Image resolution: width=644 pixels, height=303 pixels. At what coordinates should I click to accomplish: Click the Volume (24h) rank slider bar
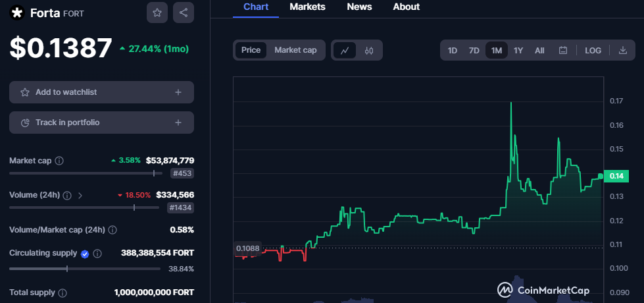84,207
